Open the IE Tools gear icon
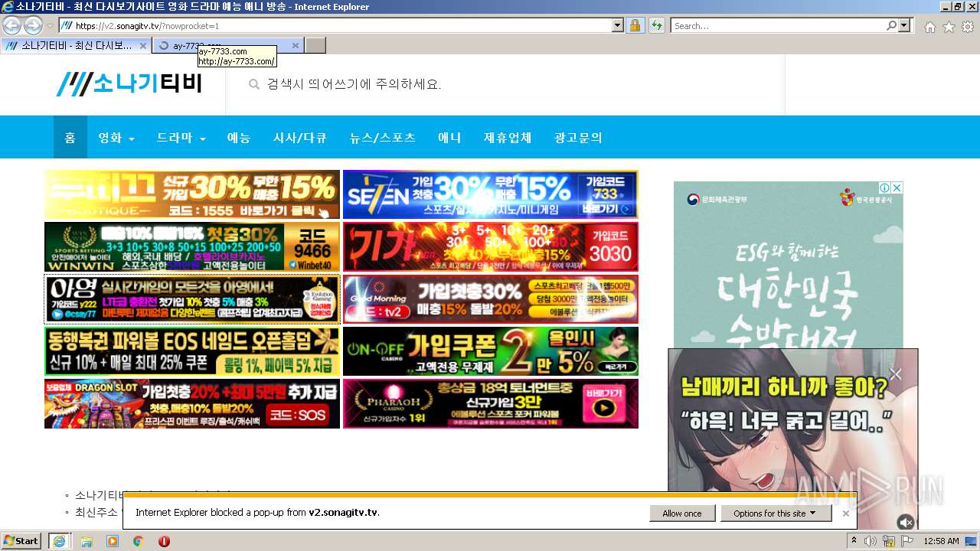The width and height of the screenshot is (980, 551). pos(968,27)
